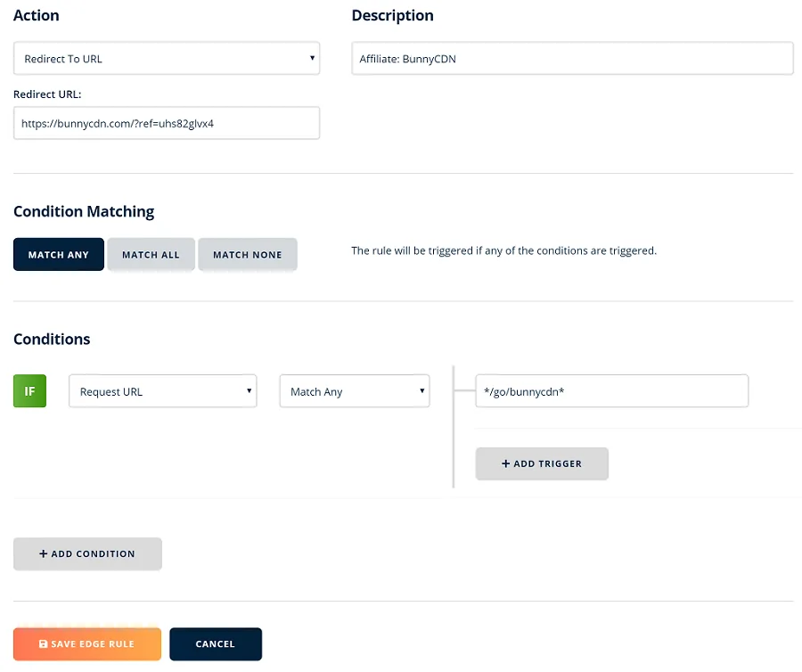Focus the Redirect URL text field
Image resolution: width=802 pixels, height=672 pixels.
click(x=166, y=124)
